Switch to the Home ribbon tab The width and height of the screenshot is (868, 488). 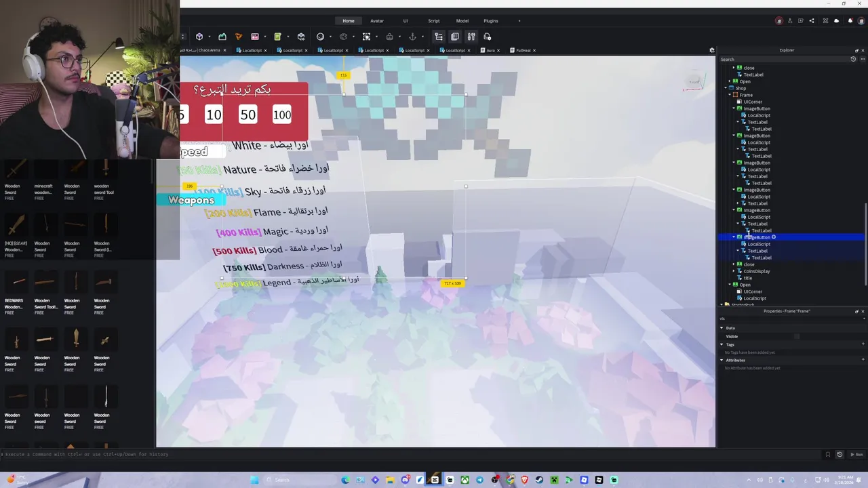click(x=349, y=21)
